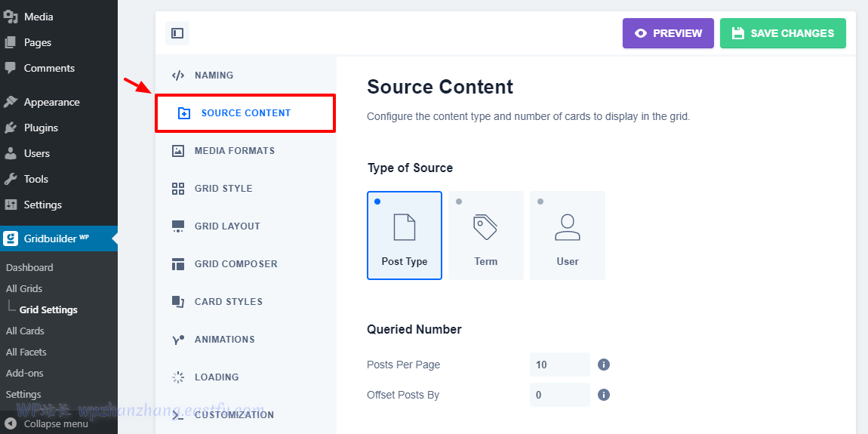
Task: Click the Card Styles stacked cards icon
Action: pyautogui.click(x=177, y=302)
